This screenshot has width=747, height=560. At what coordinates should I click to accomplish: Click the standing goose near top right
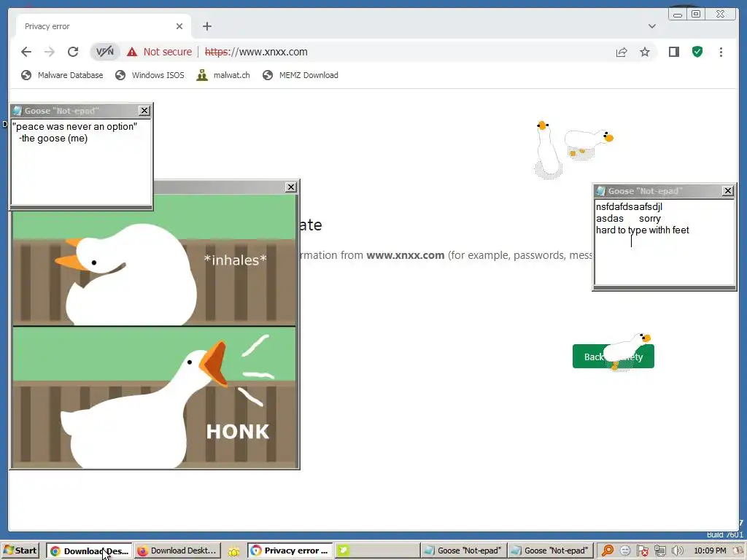tap(547, 149)
